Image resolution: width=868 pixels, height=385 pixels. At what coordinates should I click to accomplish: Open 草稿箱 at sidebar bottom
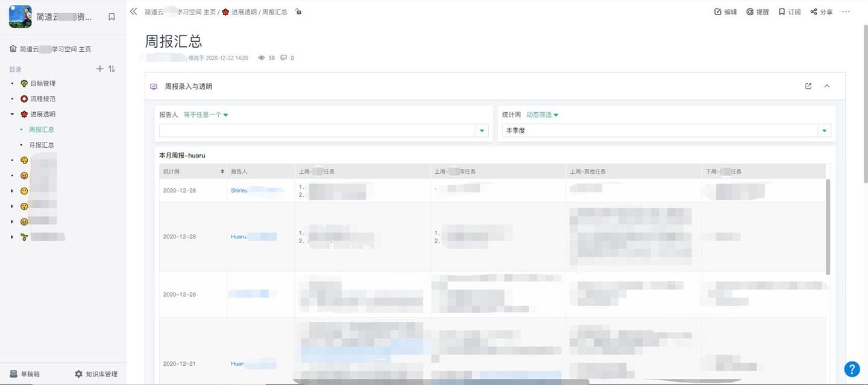(x=25, y=374)
